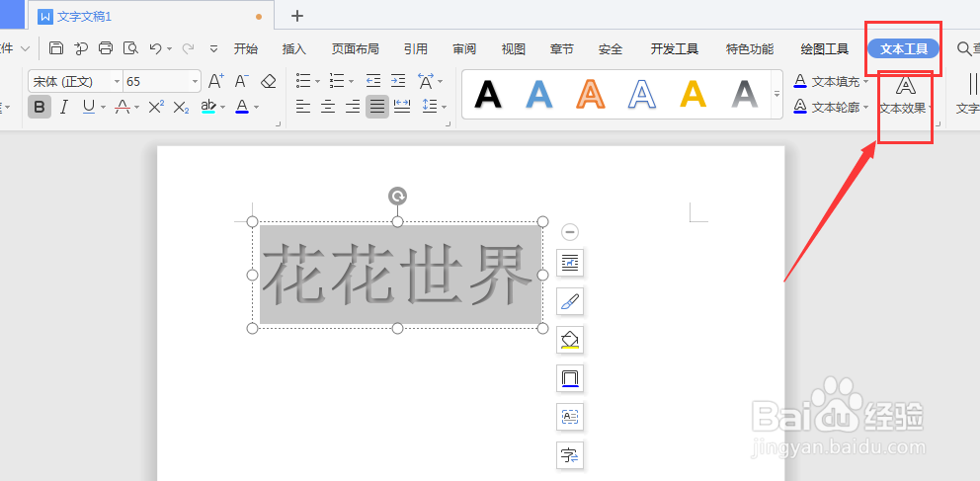The image size is (980, 481).
Task: Open the Chinese layout text options
Action: point(426,81)
